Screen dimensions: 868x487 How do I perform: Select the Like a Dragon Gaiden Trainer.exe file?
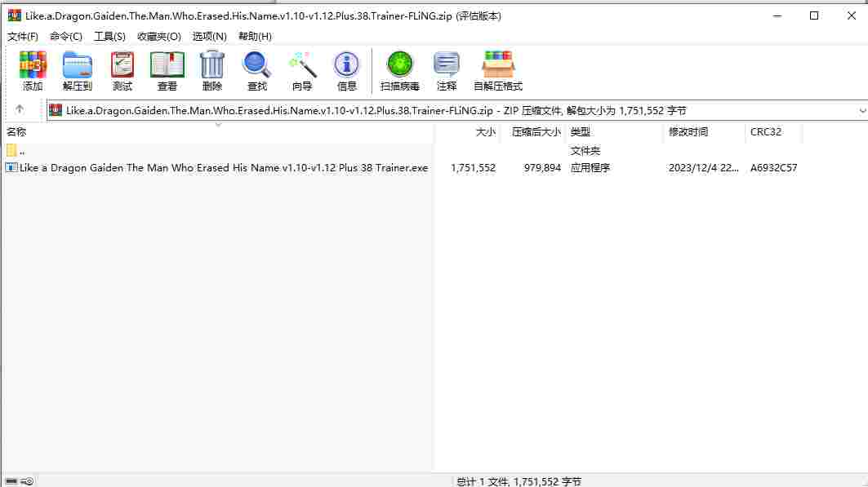click(x=224, y=167)
